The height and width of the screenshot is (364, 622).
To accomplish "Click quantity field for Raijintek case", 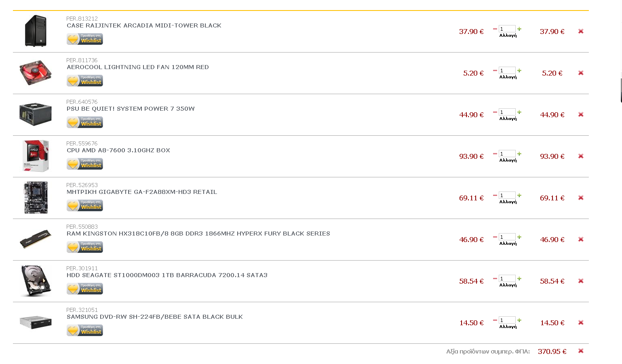I will 507,29.
